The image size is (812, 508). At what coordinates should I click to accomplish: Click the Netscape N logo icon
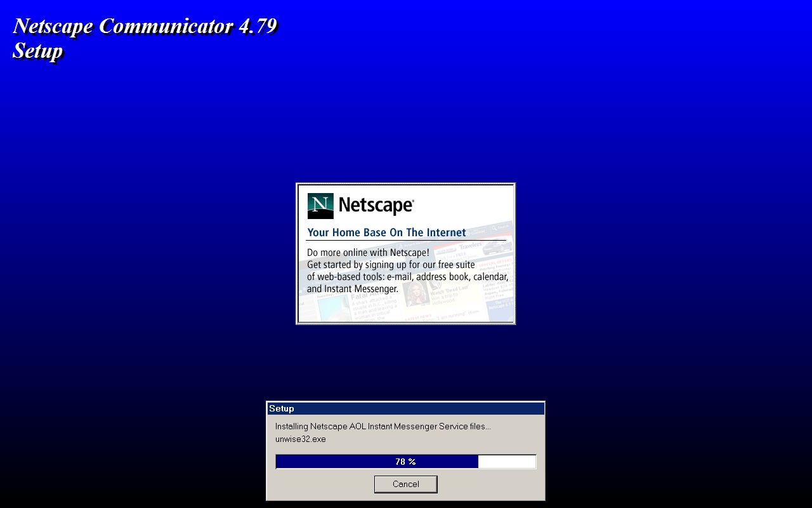tap(320, 206)
